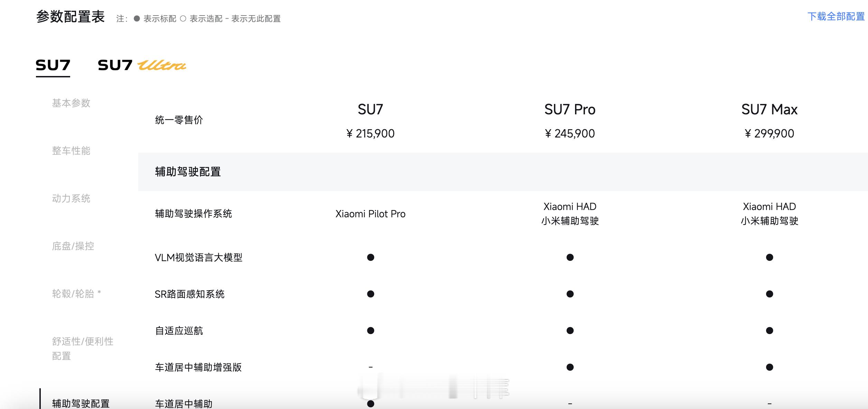868x409 pixels.
Task: Select 底盘/操控 in side navigation
Action: [x=73, y=246]
